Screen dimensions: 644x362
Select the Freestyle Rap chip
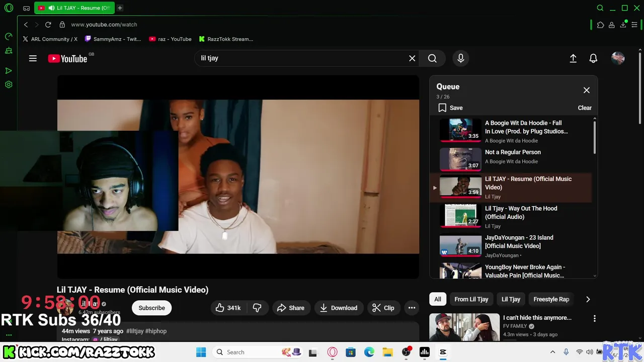click(x=551, y=299)
